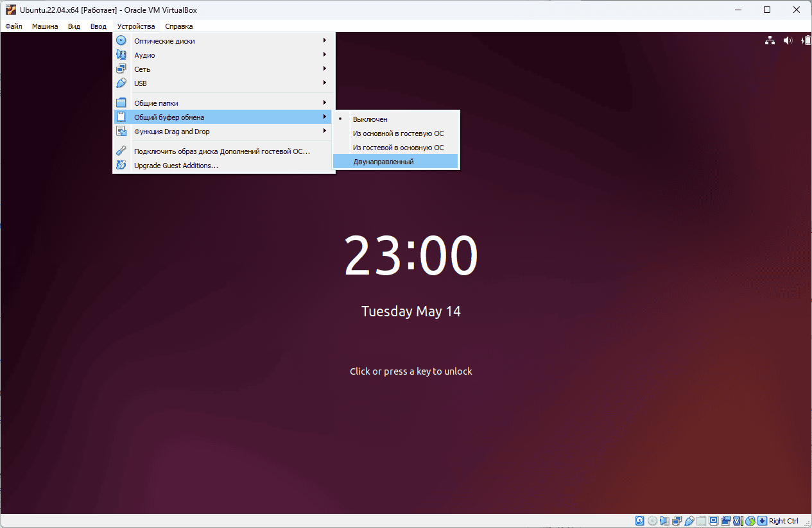The height and width of the screenshot is (528, 812).
Task: Click the Ubuntu volume speaker icon
Action: pyautogui.click(x=788, y=40)
